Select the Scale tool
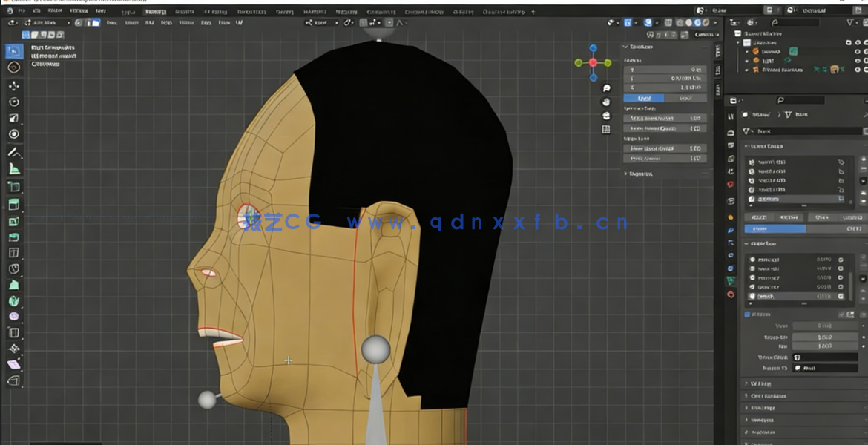This screenshot has width=868, height=445. click(x=13, y=117)
